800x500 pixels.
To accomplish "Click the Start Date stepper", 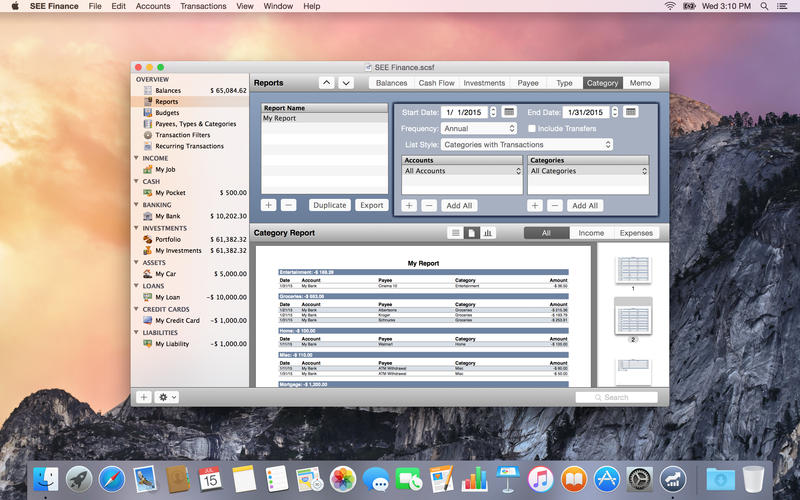I will tap(493, 112).
